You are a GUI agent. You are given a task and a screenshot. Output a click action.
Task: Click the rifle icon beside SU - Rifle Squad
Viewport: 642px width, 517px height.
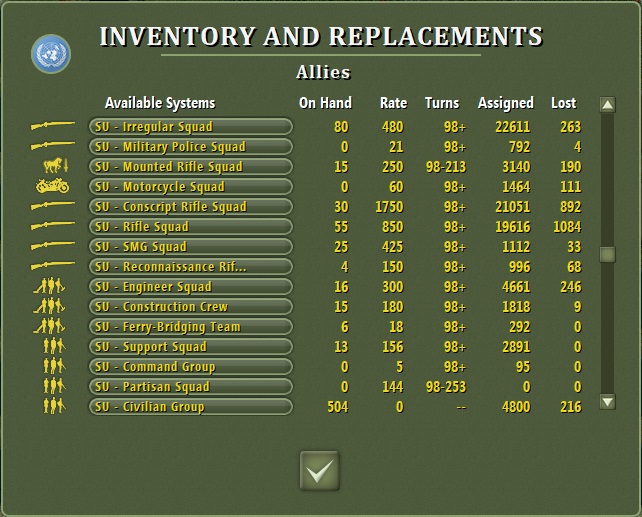point(53,226)
